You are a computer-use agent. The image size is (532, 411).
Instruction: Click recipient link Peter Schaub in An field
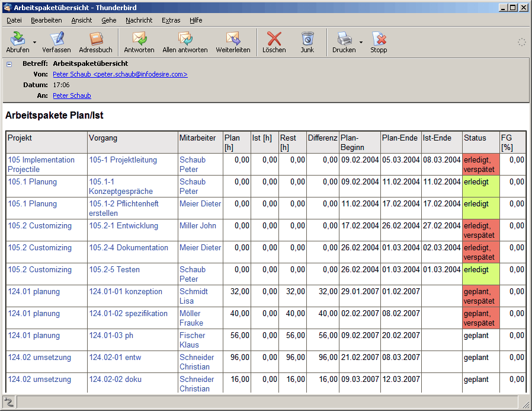(72, 95)
